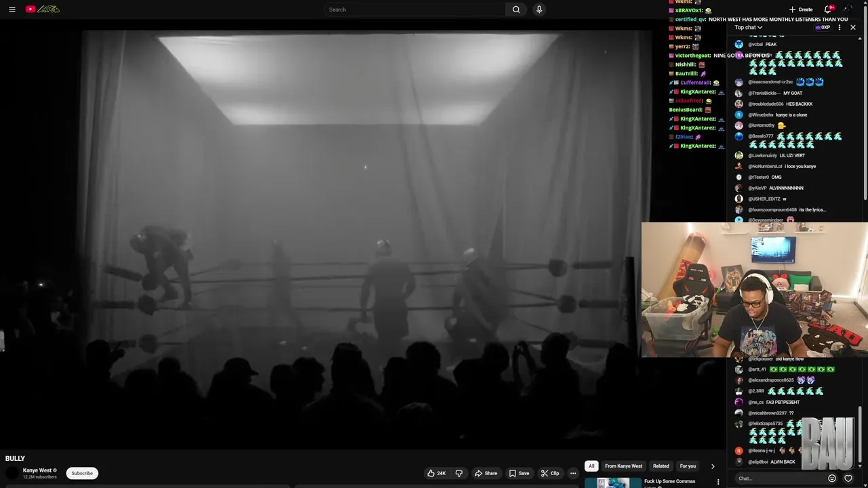Click @NoNumbersLol message 'i love you kanye'
The height and width of the screenshot is (488, 868).
click(x=800, y=166)
